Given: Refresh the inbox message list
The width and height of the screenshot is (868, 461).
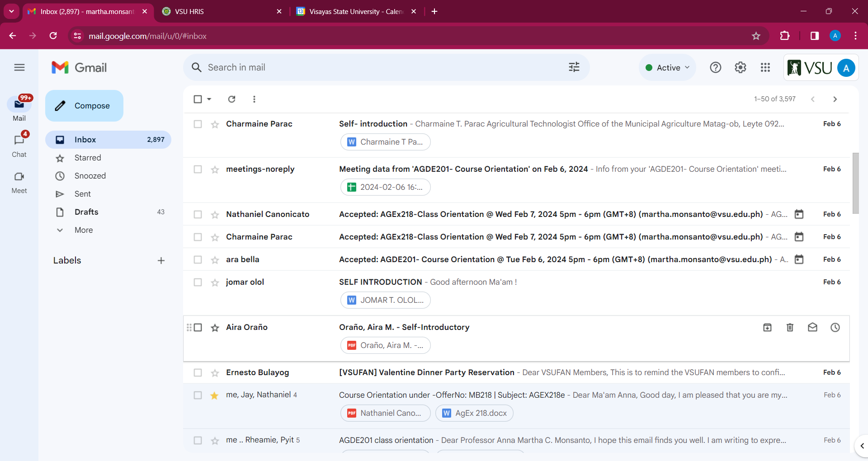Looking at the screenshot, I should (x=231, y=99).
